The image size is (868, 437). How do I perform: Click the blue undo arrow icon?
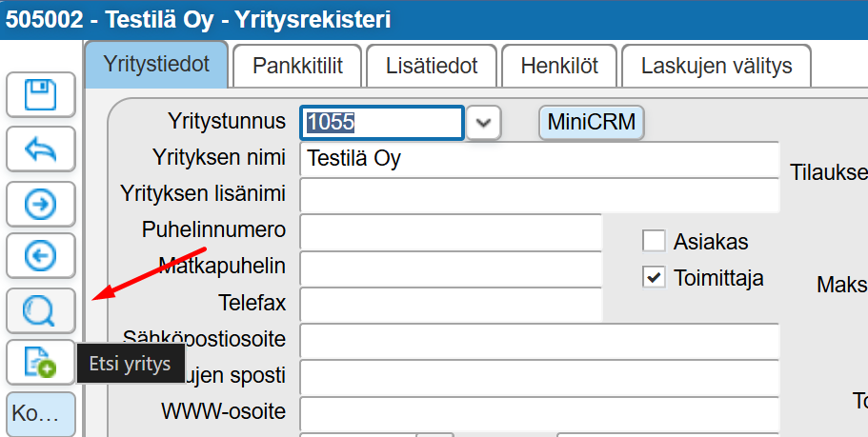pos(40,149)
